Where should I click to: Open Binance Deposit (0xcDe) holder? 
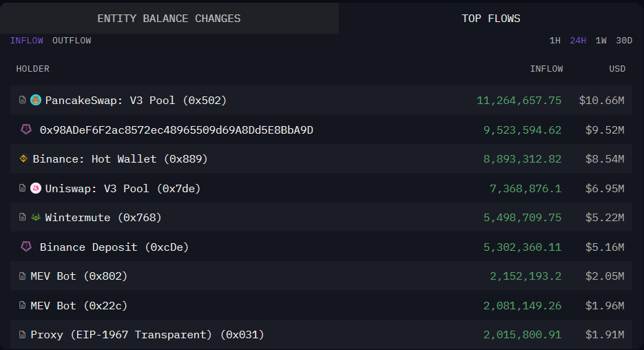(114, 247)
